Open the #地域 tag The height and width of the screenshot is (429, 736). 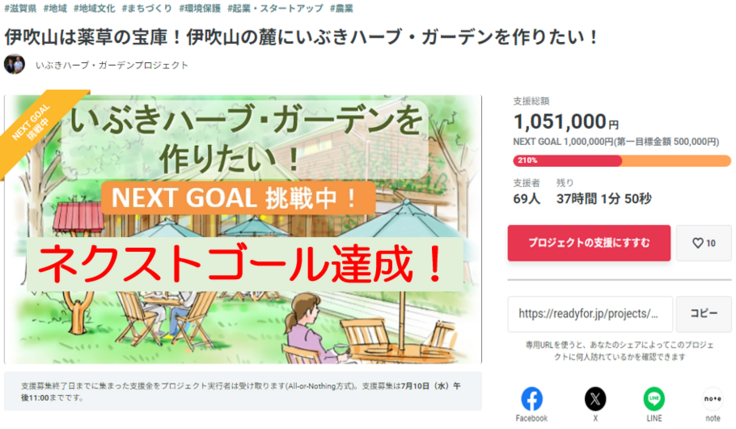pyautogui.click(x=59, y=8)
